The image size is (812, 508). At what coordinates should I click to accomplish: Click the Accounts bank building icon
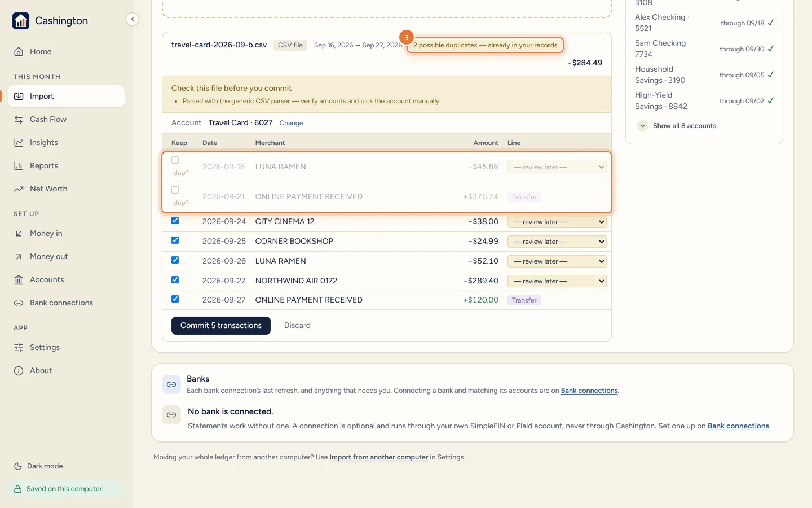click(x=19, y=280)
